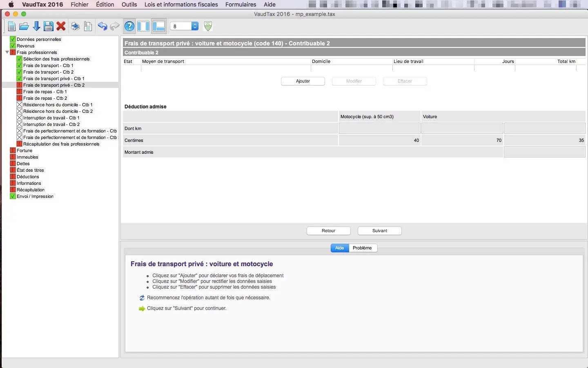
Task: Collapse the Frais professionnels tree node
Action: (x=7, y=52)
